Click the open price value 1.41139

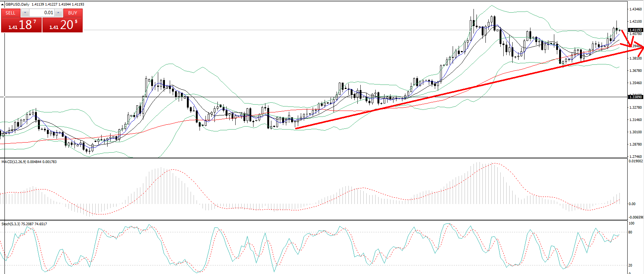[38, 4]
